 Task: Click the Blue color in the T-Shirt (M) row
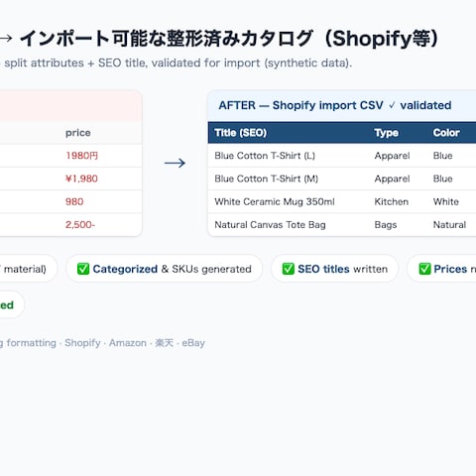pyautogui.click(x=442, y=178)
